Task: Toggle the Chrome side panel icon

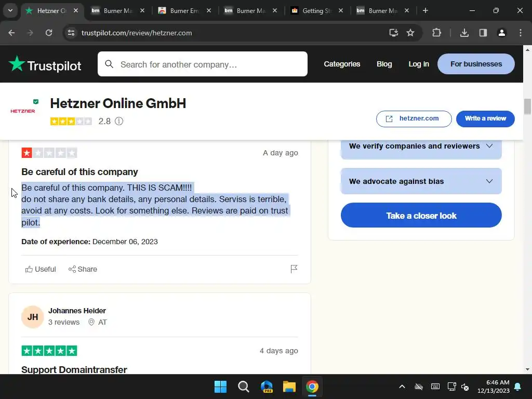Action: [483, 33]
